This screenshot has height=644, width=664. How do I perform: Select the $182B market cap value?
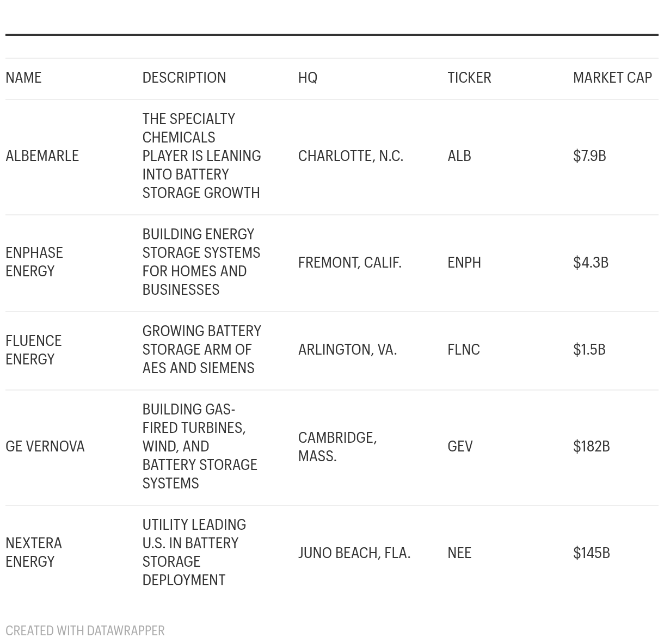592,446
